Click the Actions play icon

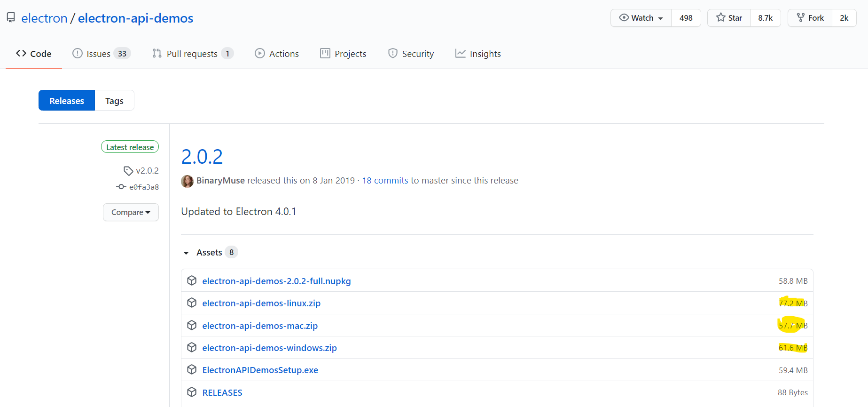(260, 53)
